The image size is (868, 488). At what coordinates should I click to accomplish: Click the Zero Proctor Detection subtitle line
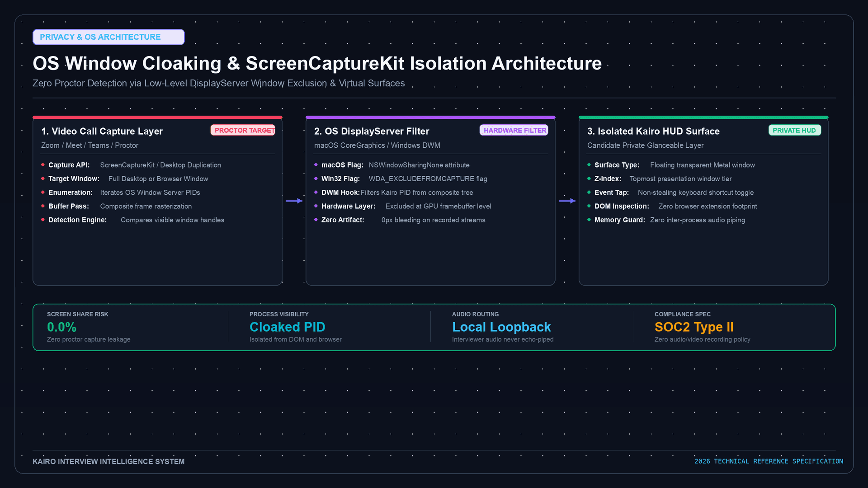click(219, 83)
